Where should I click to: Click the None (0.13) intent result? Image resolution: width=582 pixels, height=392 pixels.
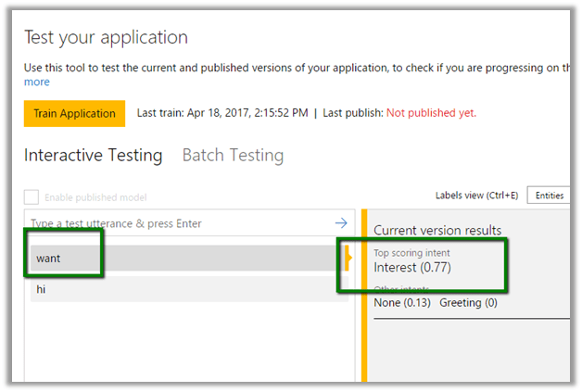pyautogui.click(x=401, y=303)
